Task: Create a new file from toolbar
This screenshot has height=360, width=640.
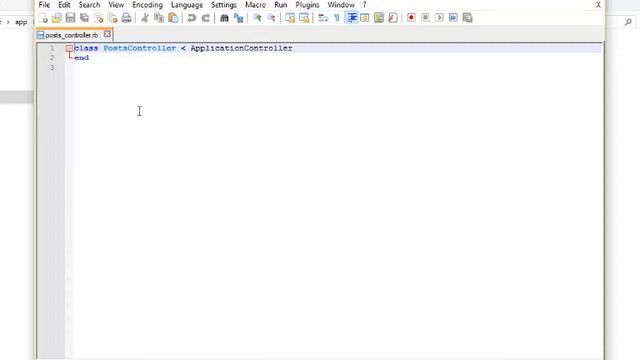Action: pyautogui.click(x=43, y=18)
